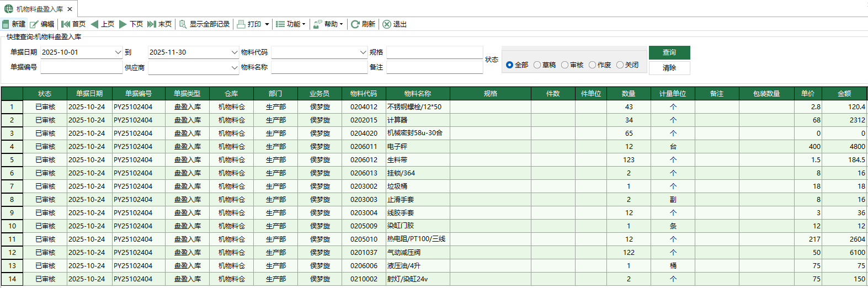Viewport: 868px width, 288px height.
Task: Click the 打印 printer icon
Action: (x=241, y=24)
